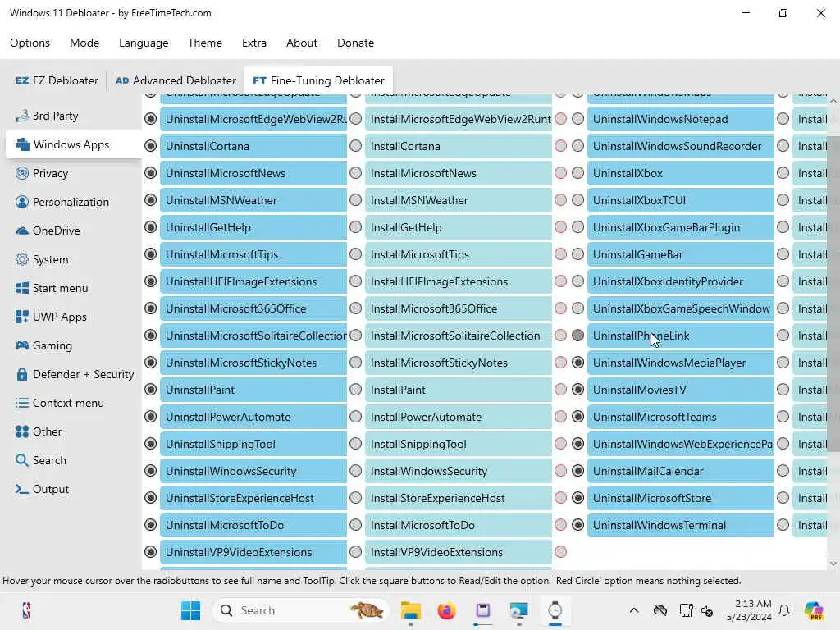Select the InstallCortana radio button
Image resolution: width=840 pixels, height=630 pixels.
pos(356,146)
